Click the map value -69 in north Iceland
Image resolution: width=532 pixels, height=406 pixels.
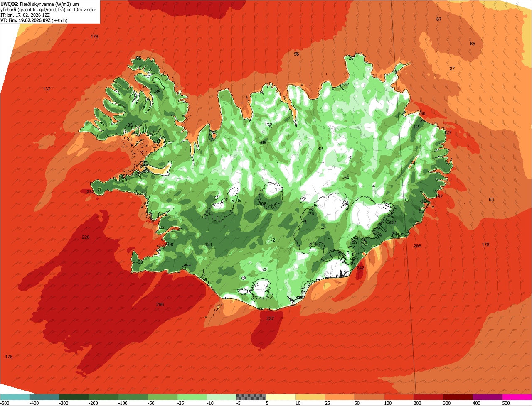263,142
